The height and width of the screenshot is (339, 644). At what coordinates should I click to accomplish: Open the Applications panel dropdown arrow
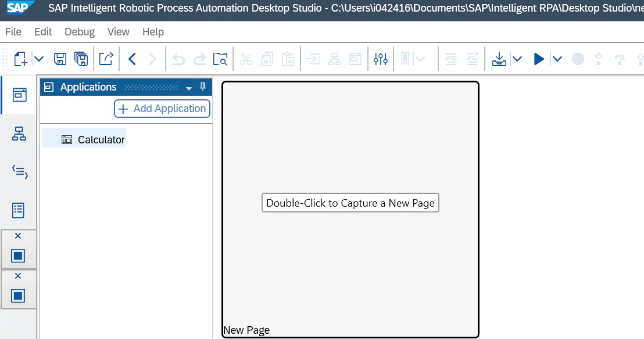[189, 88]
